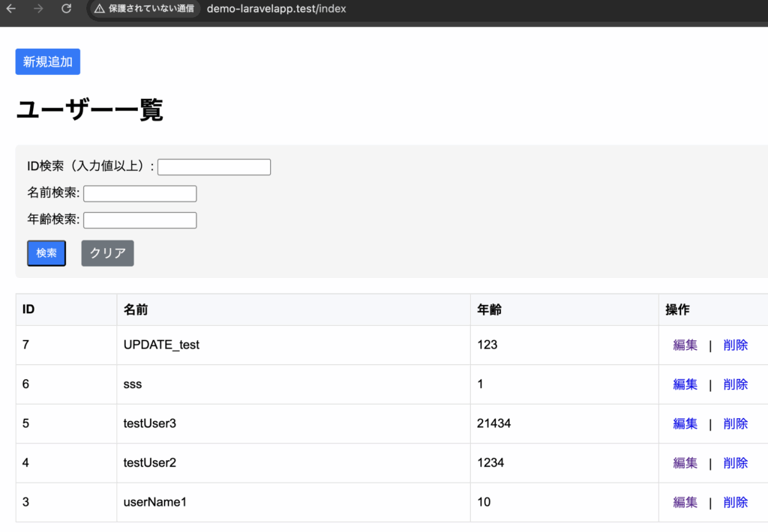
Task: Edit the testUser3 entry
Action: (x=685, y=424)
